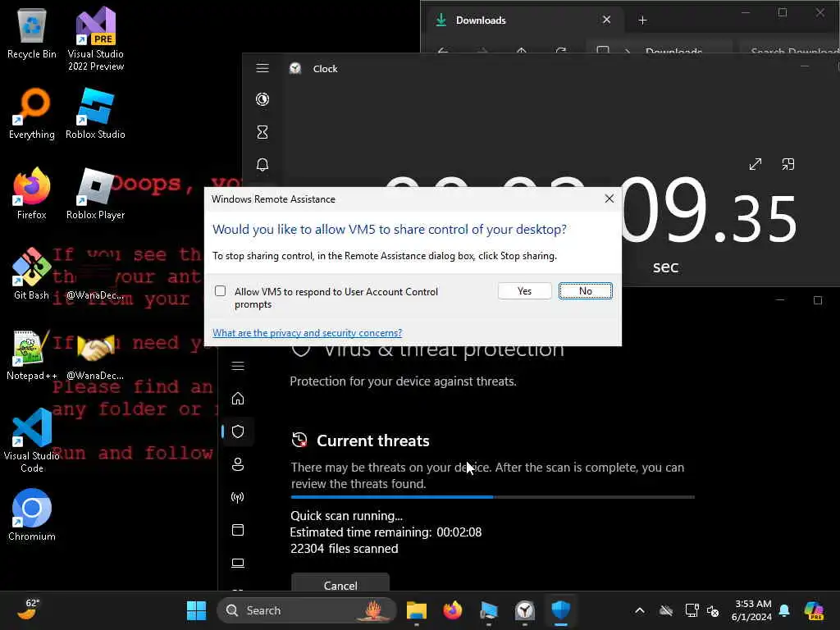Switch to Clock app in taskbar
Image resolution: width=840 pixels, height=630 pixels.
(525, 610)
